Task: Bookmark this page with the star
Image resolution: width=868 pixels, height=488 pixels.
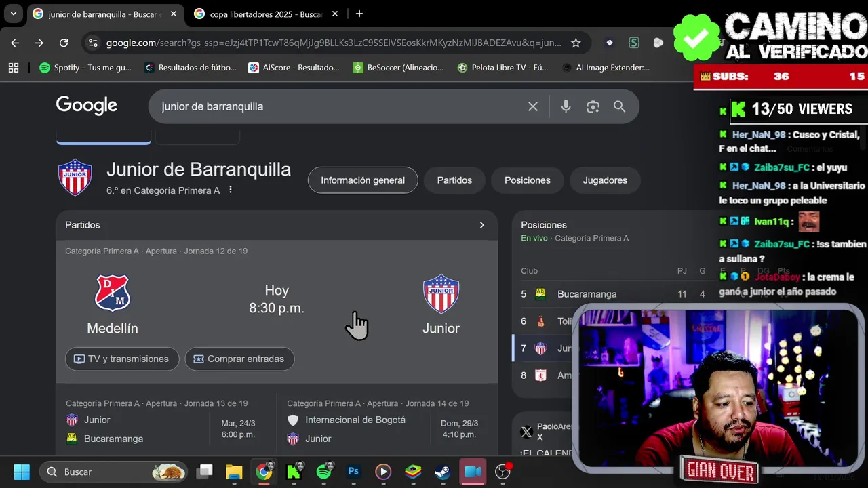Action: [x=576, y=43]
